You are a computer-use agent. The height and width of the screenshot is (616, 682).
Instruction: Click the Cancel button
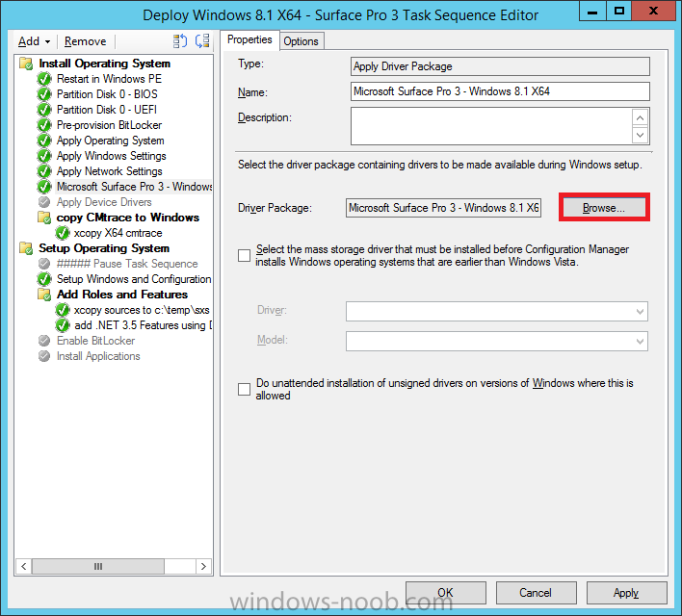536,593
